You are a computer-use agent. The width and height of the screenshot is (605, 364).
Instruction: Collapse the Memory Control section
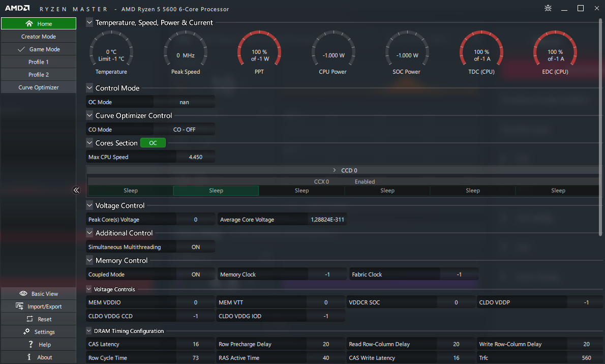coord(89,260)
